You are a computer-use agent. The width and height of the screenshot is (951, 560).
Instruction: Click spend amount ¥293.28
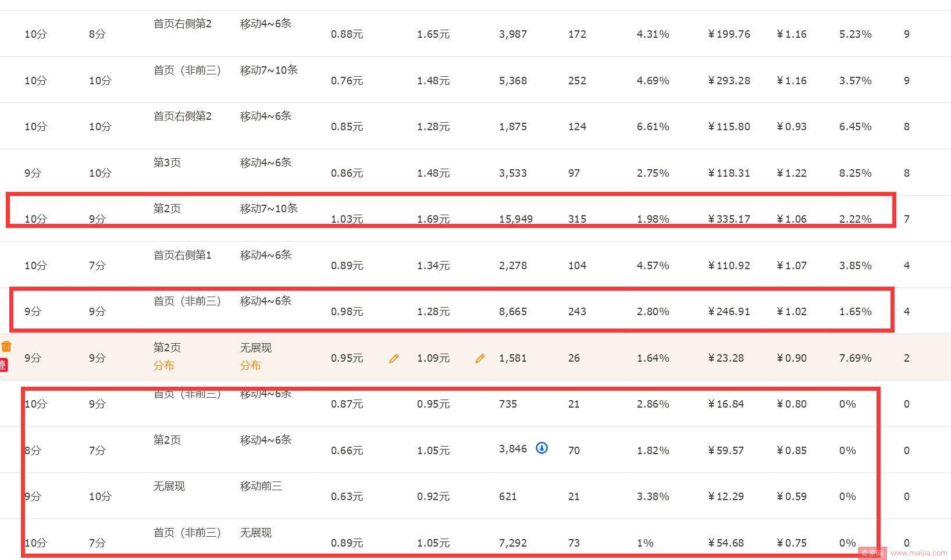(729, 80)
